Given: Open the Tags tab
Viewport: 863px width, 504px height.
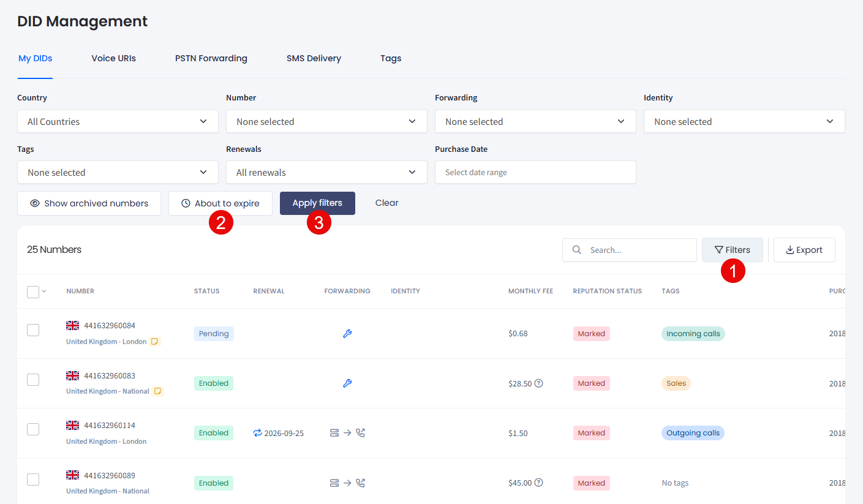Looking at the screenshot, I should pyautogui.click(x=391, y=58).
